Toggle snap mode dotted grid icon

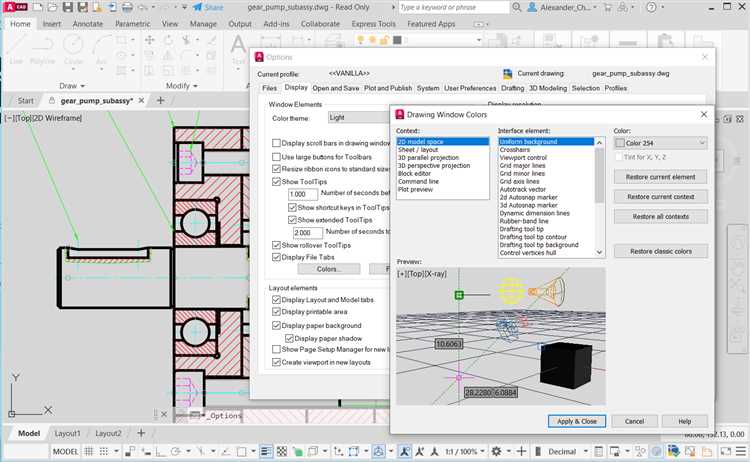(103, 451)
